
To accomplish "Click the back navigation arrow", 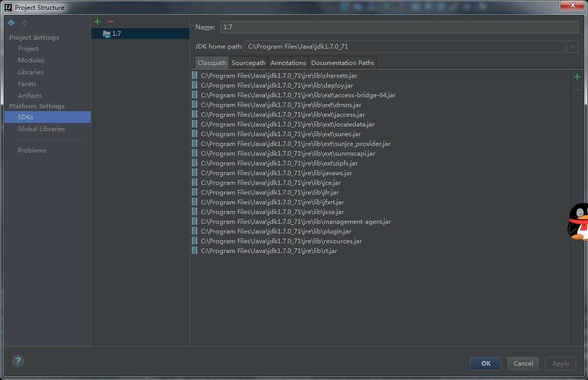I will (x=11, y=23).
